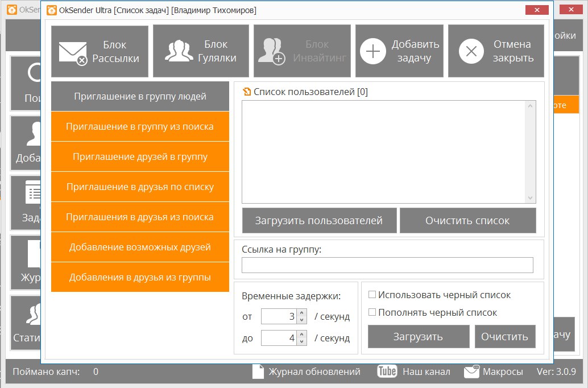Click the Очистить список button
Screen dimensions: 588x388
tap(467, 220)
